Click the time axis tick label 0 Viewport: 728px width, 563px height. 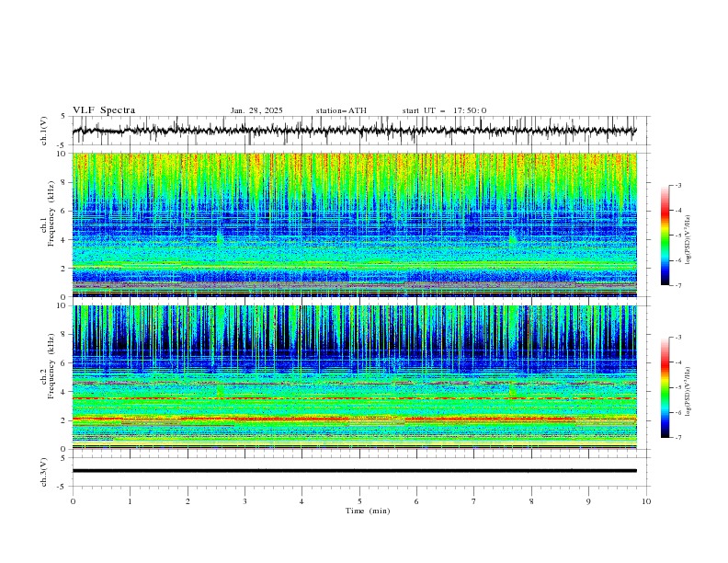73,501
